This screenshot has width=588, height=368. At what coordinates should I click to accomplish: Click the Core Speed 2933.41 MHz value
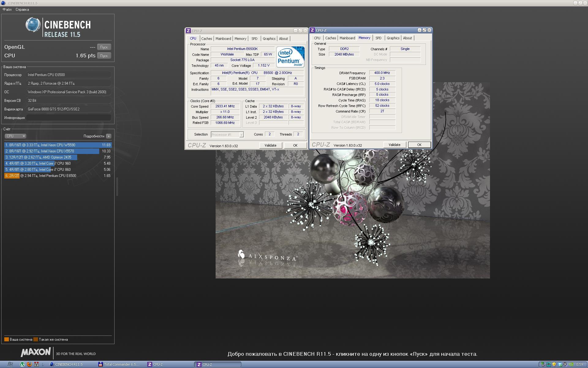(225, 106)
